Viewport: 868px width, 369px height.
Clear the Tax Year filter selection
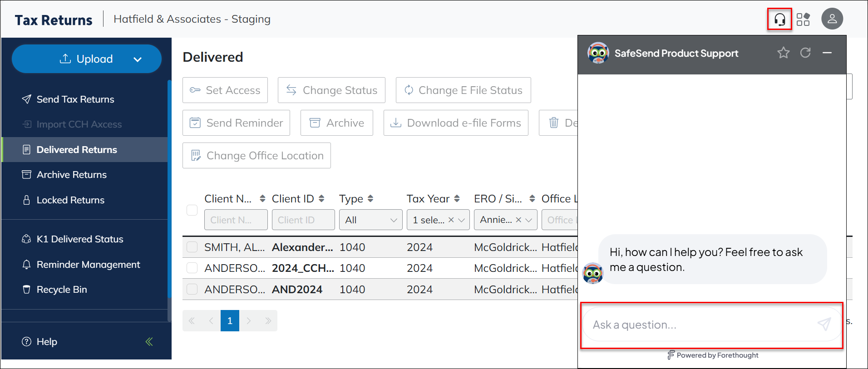tap(451, 220)
